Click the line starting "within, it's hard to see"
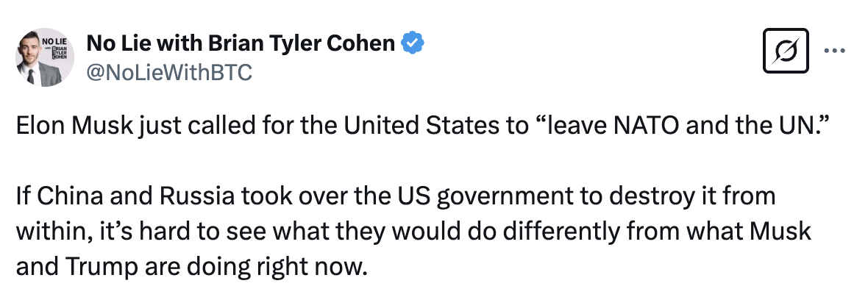Viewport: 868px width, 300px height. 413,232
